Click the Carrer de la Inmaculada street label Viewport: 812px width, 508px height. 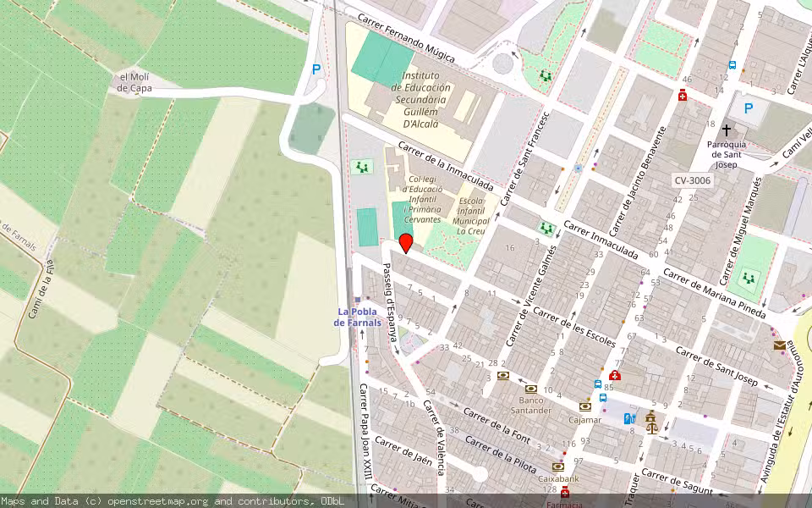coord(446,166)
